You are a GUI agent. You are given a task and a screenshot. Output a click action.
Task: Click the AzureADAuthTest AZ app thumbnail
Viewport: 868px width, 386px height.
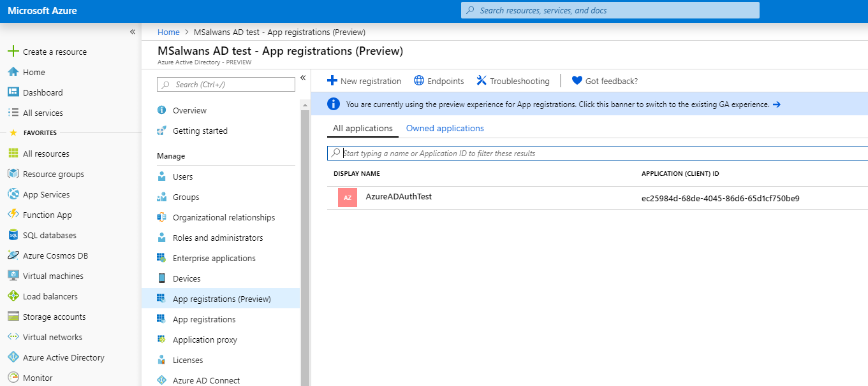pos(348,198)
